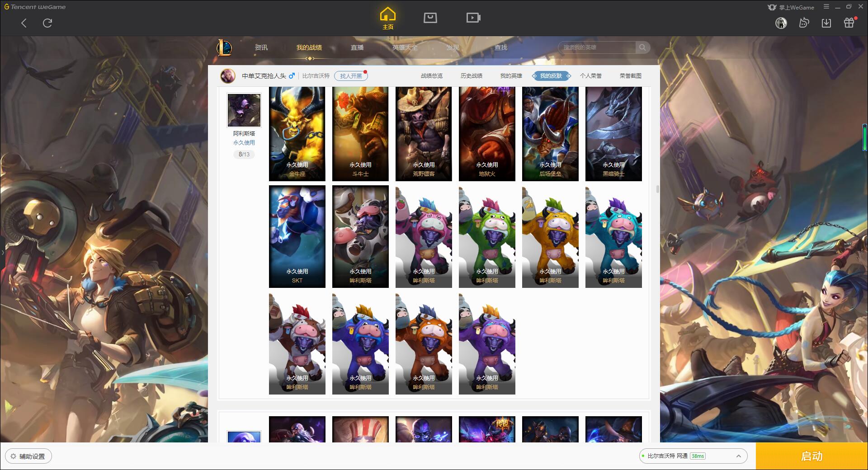The height and width of the screenshot is (470, 868).
Task: Click the 阿利斯塔 champion name
Action: pos(244,133)
